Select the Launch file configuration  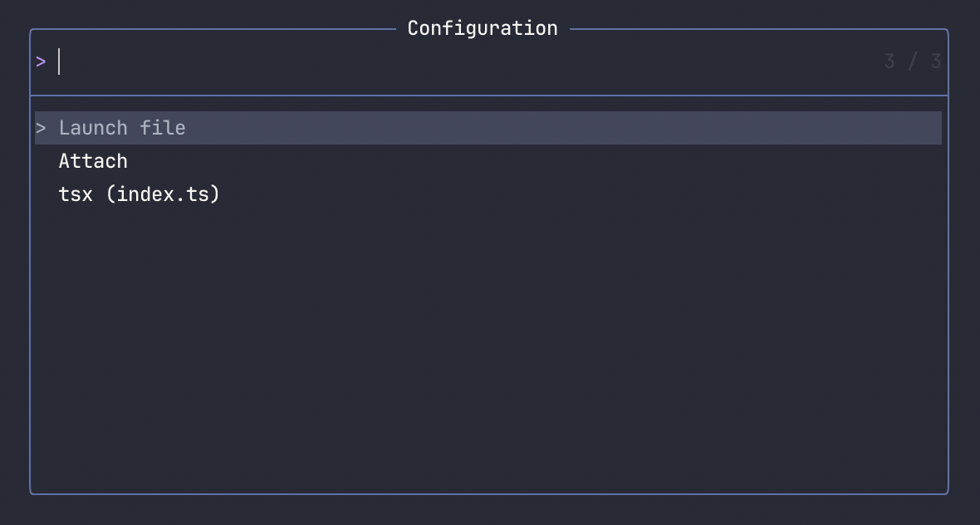pyautogui.click(x=488, y=128)
